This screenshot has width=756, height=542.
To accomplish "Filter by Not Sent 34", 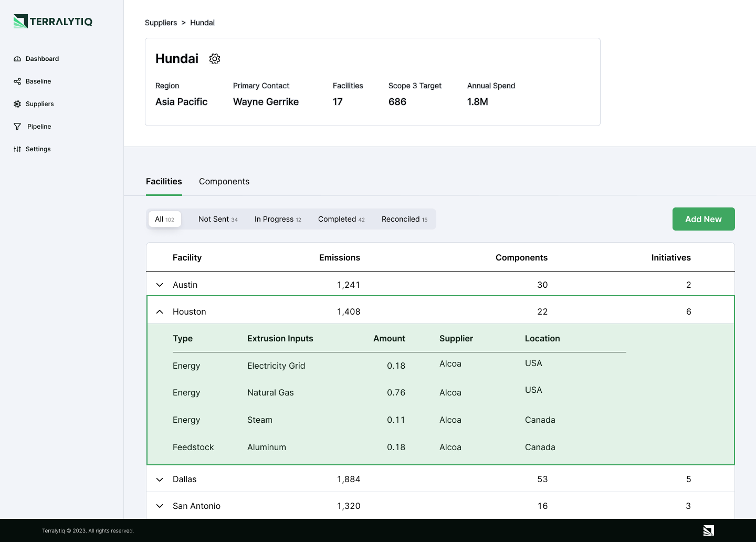I will pyautogui.click(x=218, y=219).
